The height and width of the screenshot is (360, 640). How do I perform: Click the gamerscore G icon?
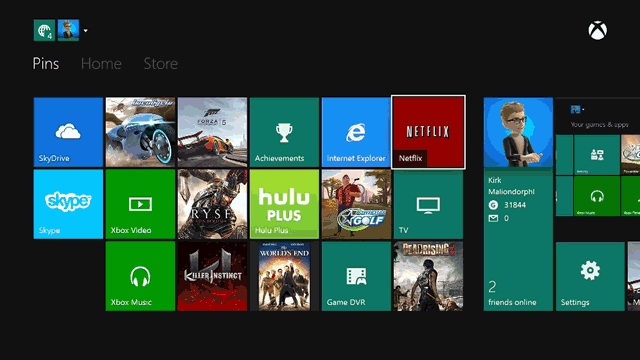coord(493,205)
